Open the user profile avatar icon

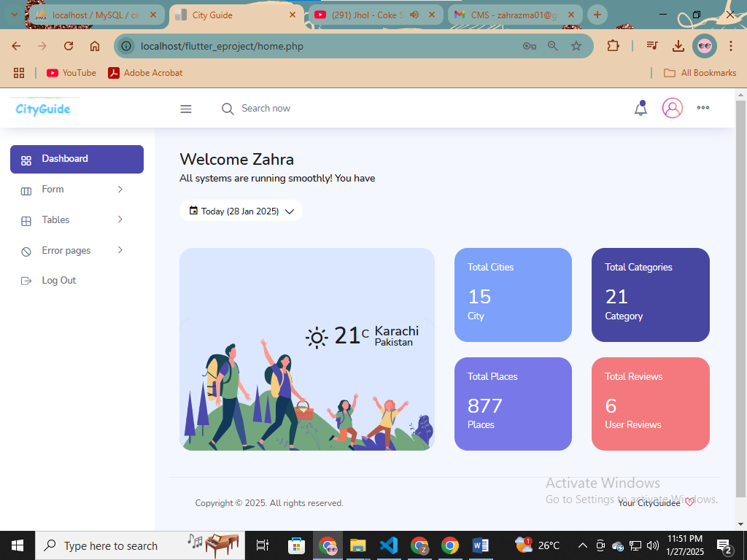[672, 108]
